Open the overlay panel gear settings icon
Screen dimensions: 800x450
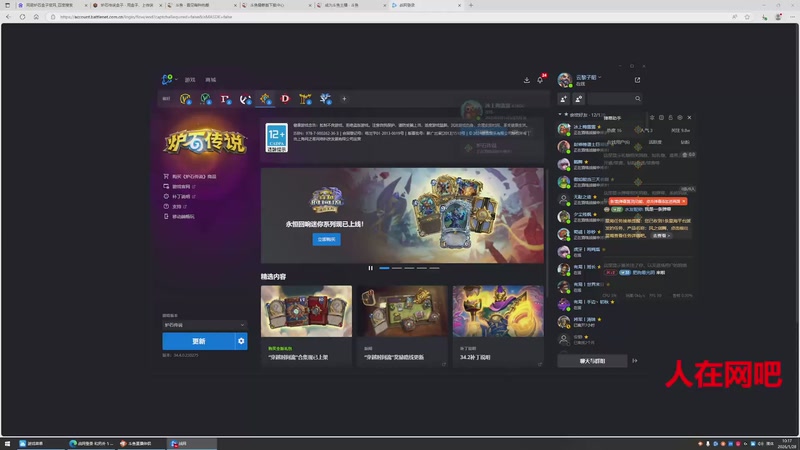tap(680, 117)
